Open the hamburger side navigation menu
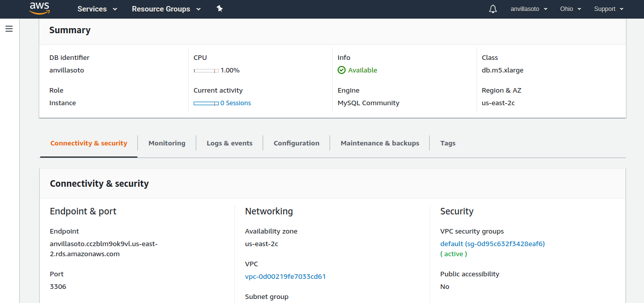644x303 pixels. coord(9,29)
